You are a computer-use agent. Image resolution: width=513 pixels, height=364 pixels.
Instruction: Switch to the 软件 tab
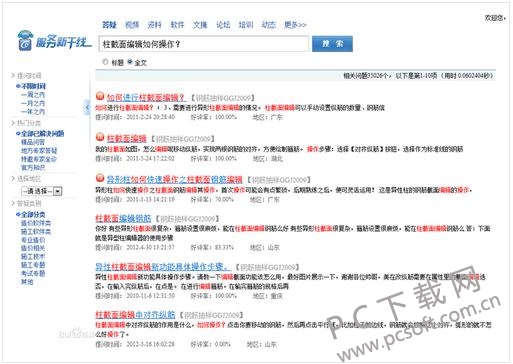click(x=177, y=25)
